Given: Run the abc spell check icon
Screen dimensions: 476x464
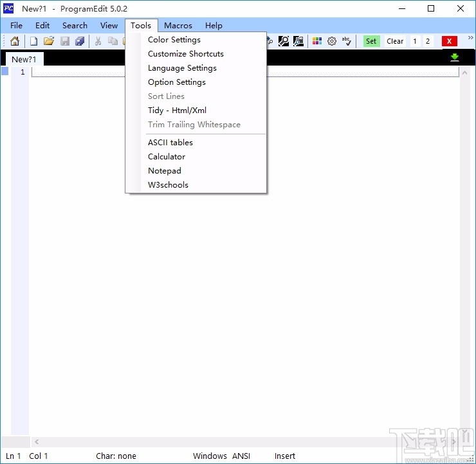Looking at the screenshot, I should pos(346,41).
